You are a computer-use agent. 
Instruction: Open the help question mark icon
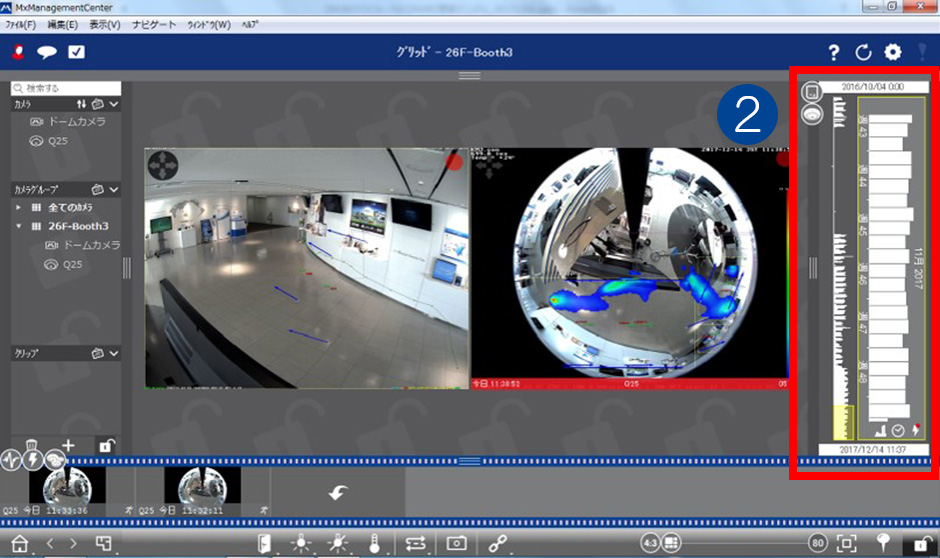833,53
